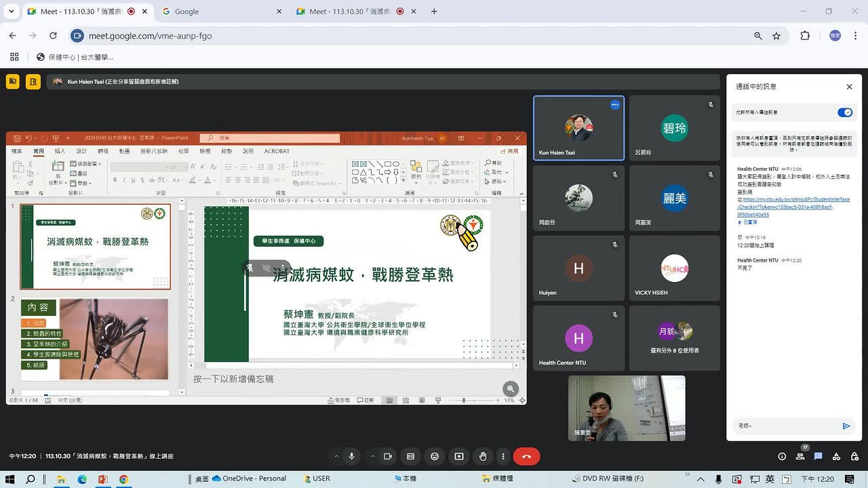This screenshot has height=488, width=868.
Task: Toggle Bold in the PowerPoint ribbon
Action: [115, 180]
